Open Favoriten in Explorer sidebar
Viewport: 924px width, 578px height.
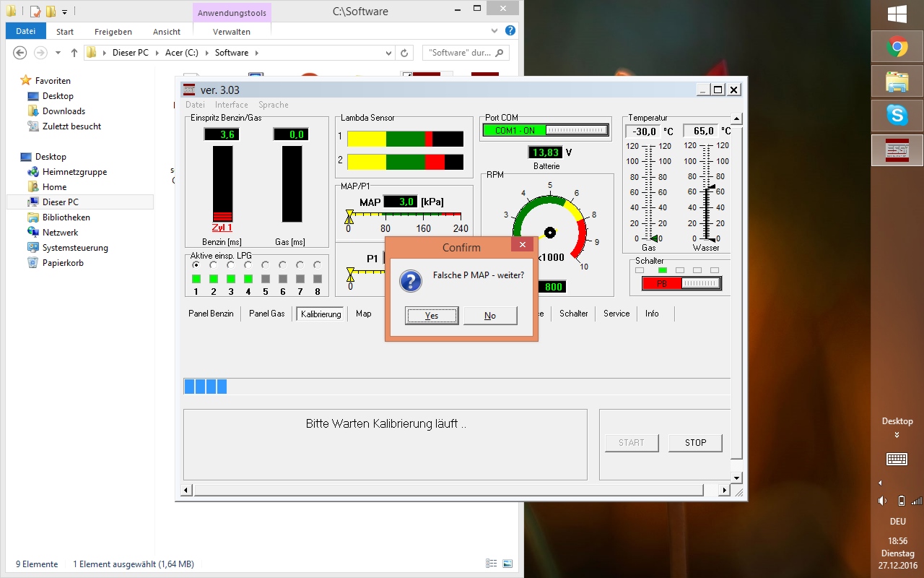[53, 81]
